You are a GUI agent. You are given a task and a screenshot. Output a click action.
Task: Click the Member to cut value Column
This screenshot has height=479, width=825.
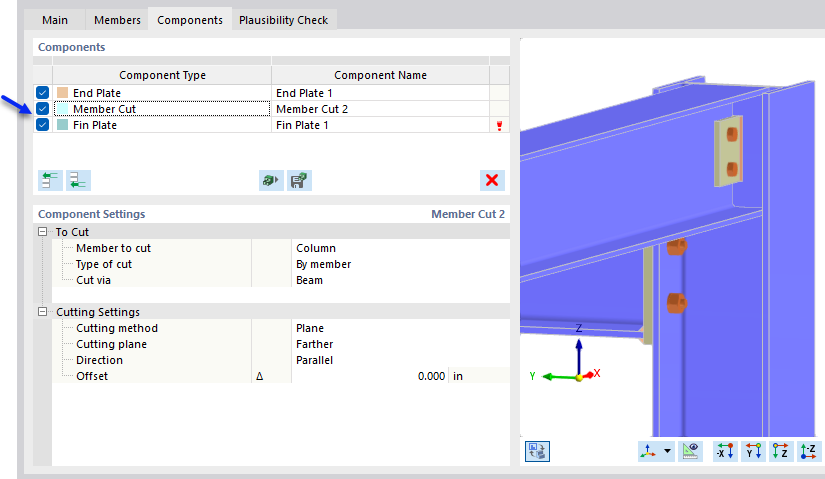[316, 248]
